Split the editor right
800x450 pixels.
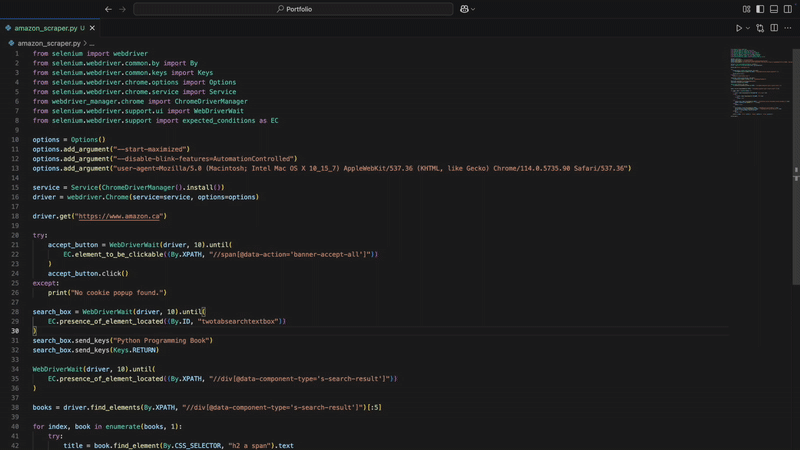point(774,28)
